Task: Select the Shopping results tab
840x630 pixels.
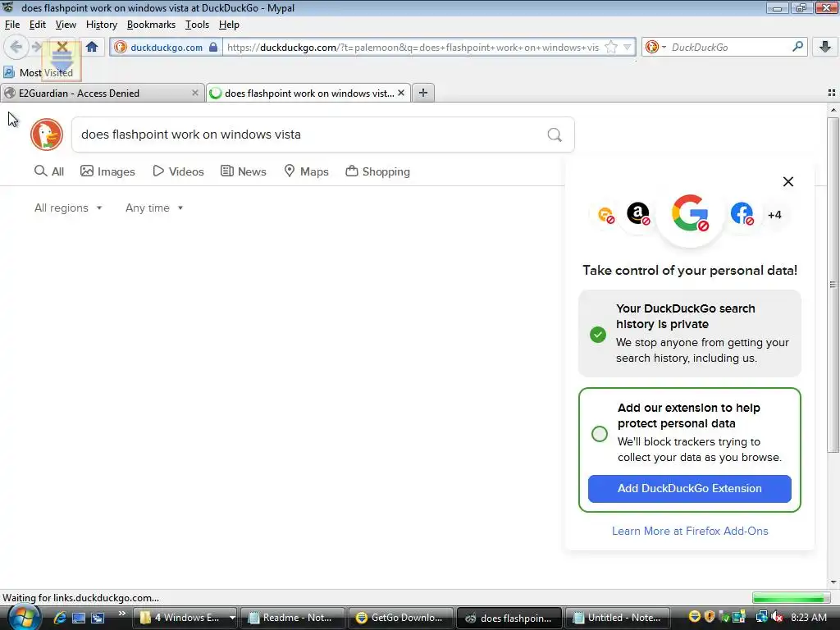Action: pos(377,171)
